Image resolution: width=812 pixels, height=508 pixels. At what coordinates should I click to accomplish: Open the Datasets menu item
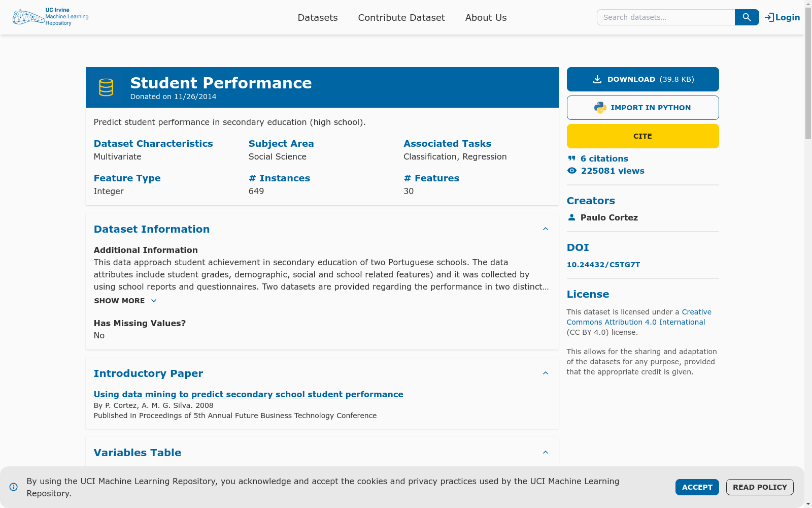pyautogui.click(x=318, y=17)
